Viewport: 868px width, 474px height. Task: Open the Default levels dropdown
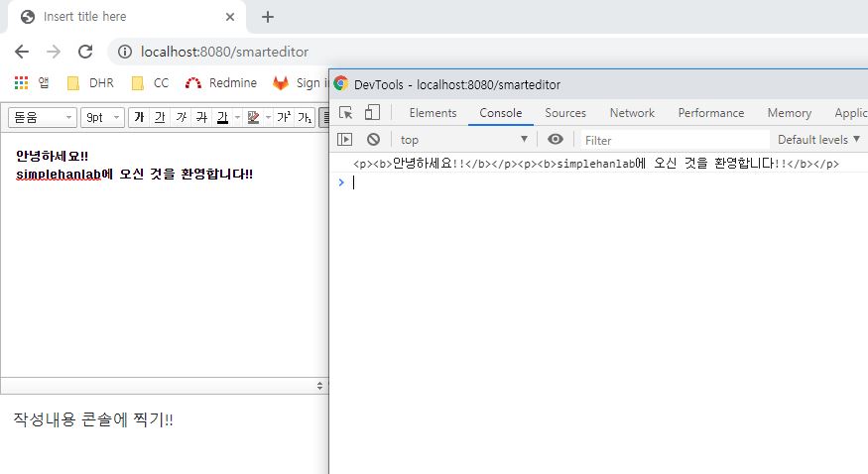(818, 140)
